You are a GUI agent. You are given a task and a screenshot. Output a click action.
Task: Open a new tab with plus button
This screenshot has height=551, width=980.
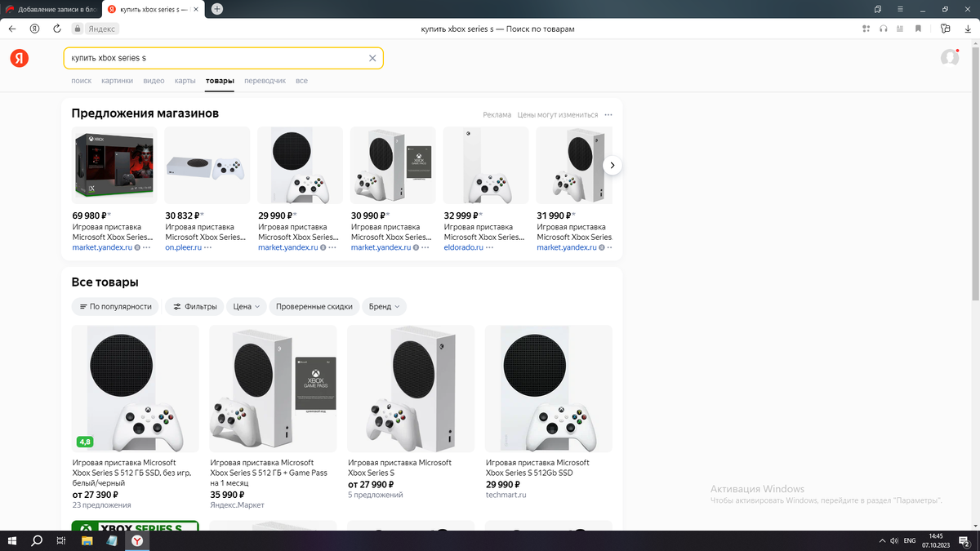pos(217,9)
